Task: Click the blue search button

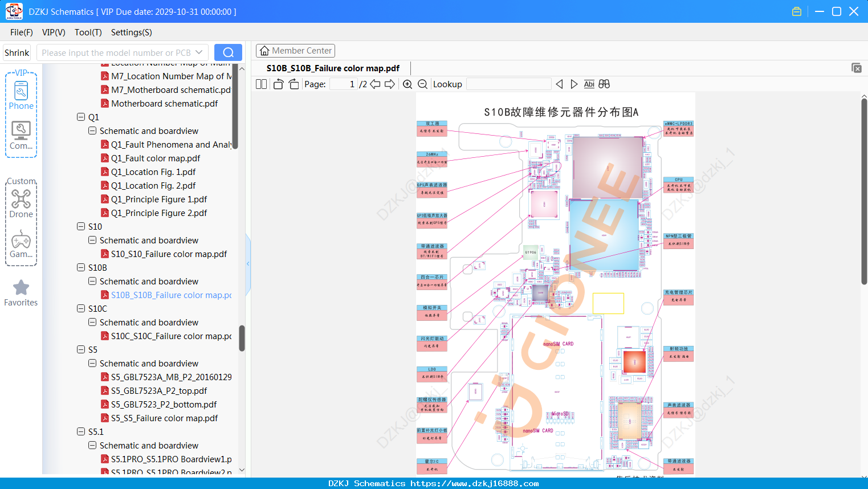Action: tap(228, 52)
